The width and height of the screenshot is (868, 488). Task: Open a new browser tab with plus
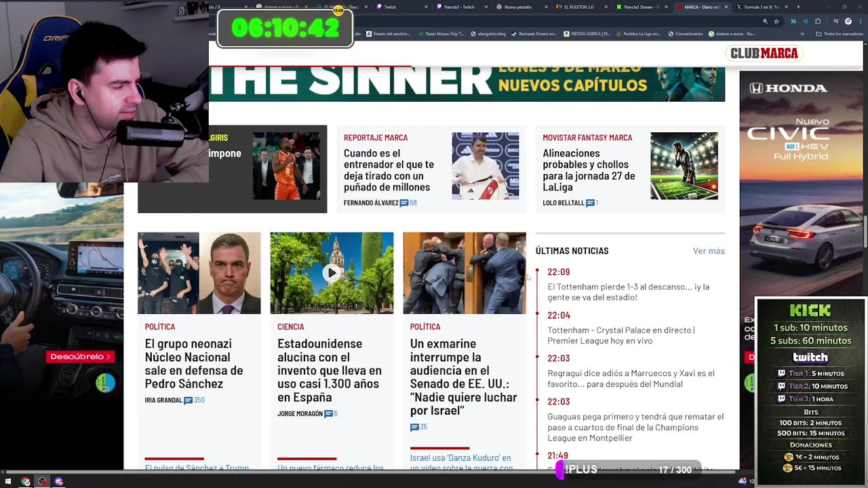point(798,7)
